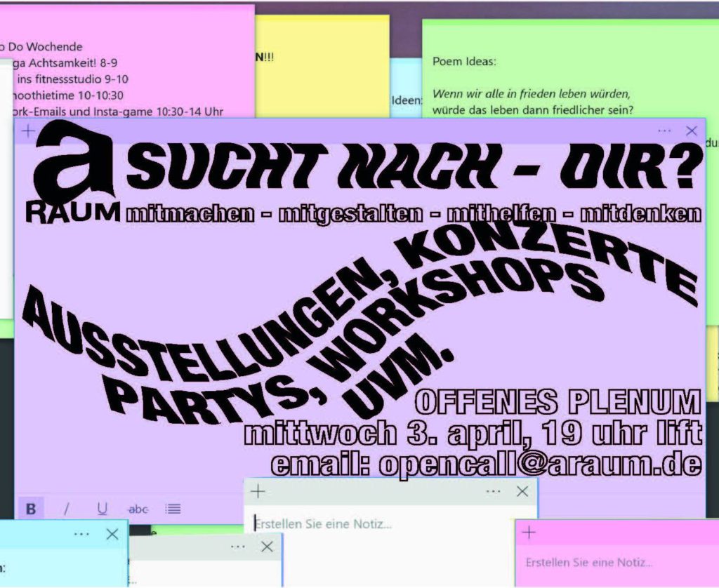Toggle italic formatting in the purple note
The width and height of the screenshot is (719, 588).
pos(67,509)
